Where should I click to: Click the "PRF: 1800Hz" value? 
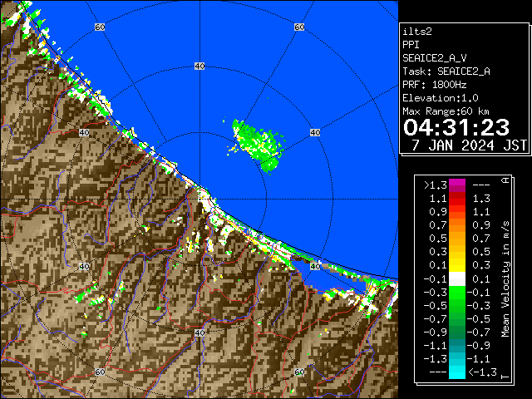point(434,85)
